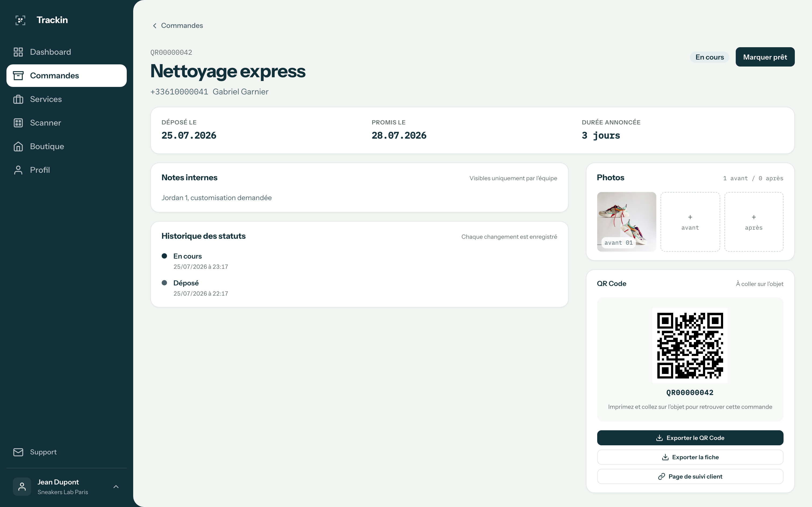Click Jean Dupont's avatar icon
Viewport: 812px width, 507px height.
22,487
